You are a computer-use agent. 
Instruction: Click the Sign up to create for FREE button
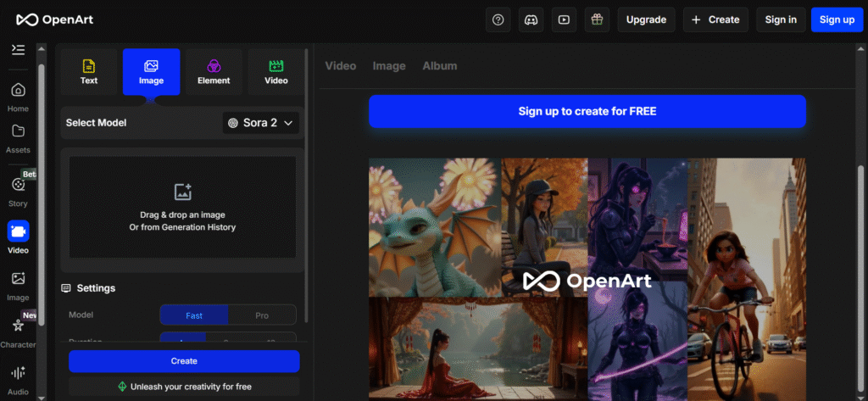587,111
